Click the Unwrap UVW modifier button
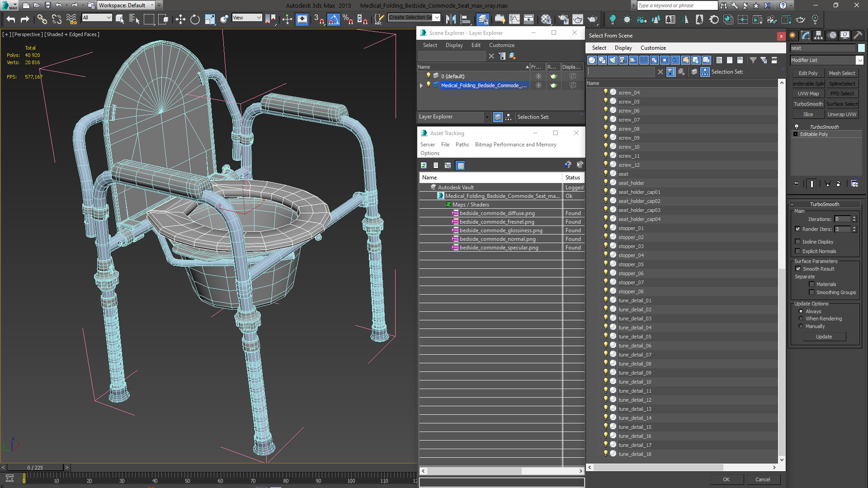The image size is (868, 488). 842,114
